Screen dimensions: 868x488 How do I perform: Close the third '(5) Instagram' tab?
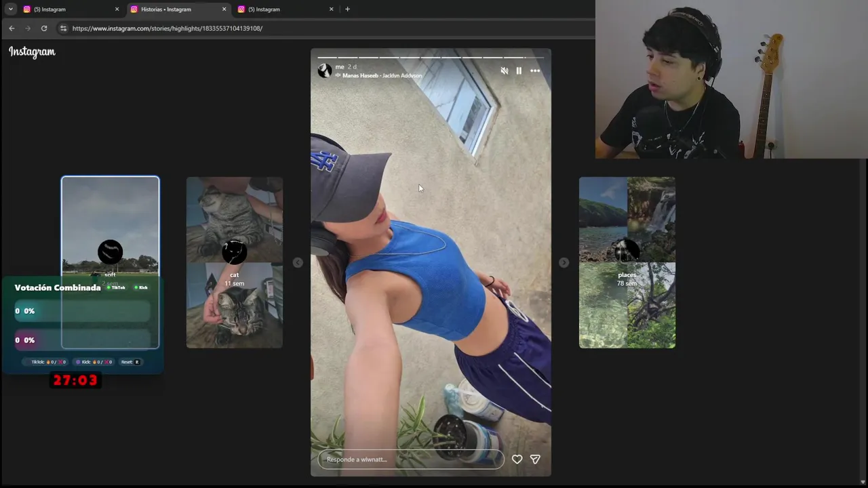click(x=331, y=9)
